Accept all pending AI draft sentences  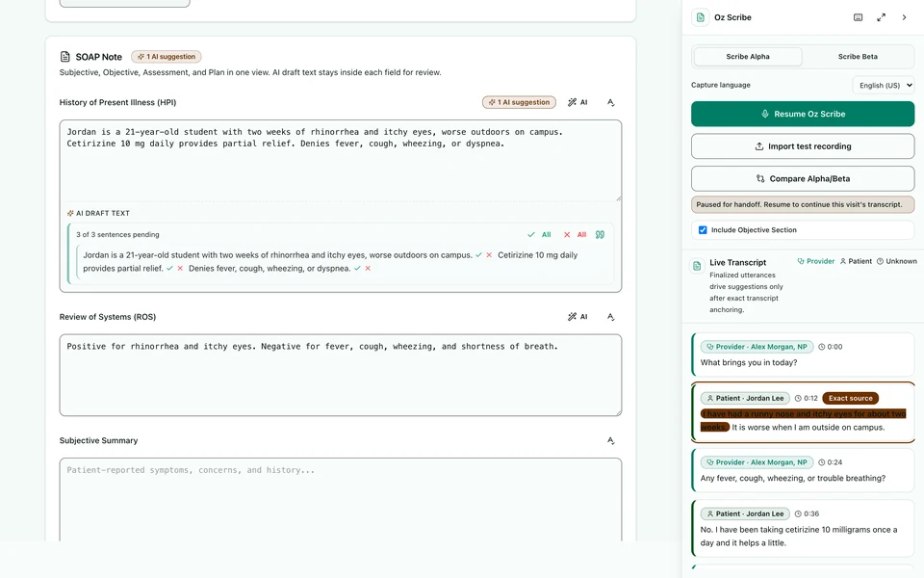pos(539,235)
